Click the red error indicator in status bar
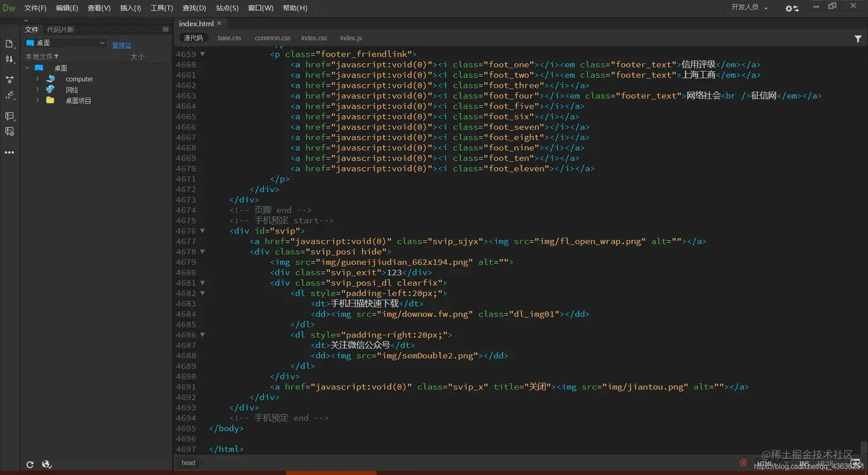 (743, 462)
